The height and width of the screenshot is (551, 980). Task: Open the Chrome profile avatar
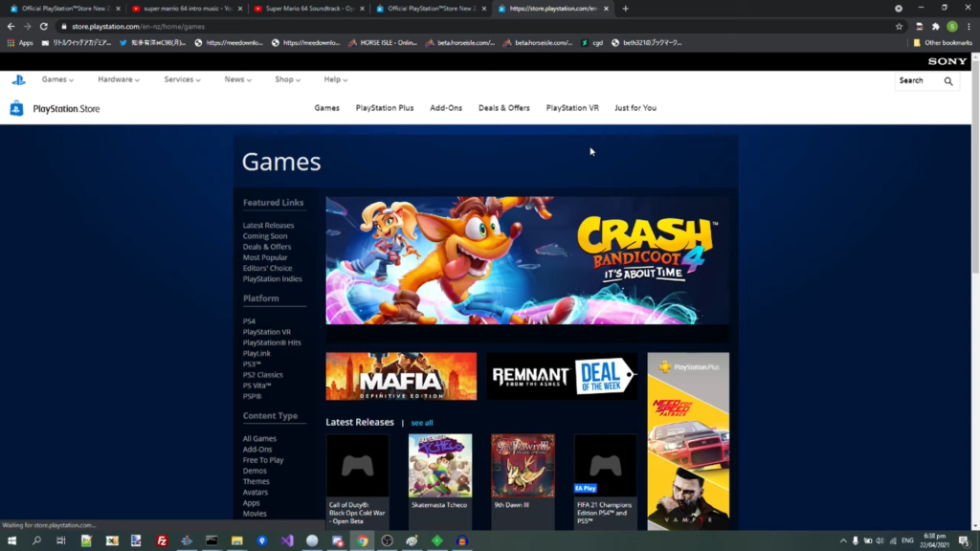[x=952, y=26]
